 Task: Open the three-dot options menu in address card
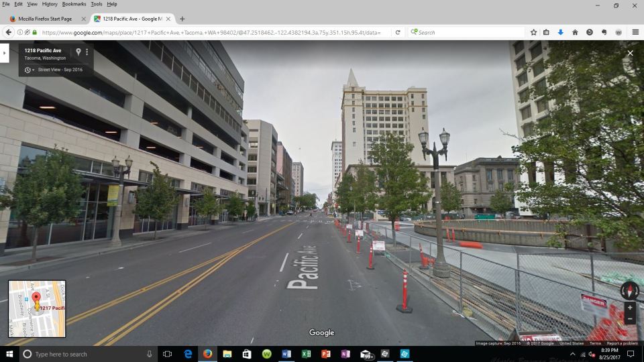click(87, 52)
